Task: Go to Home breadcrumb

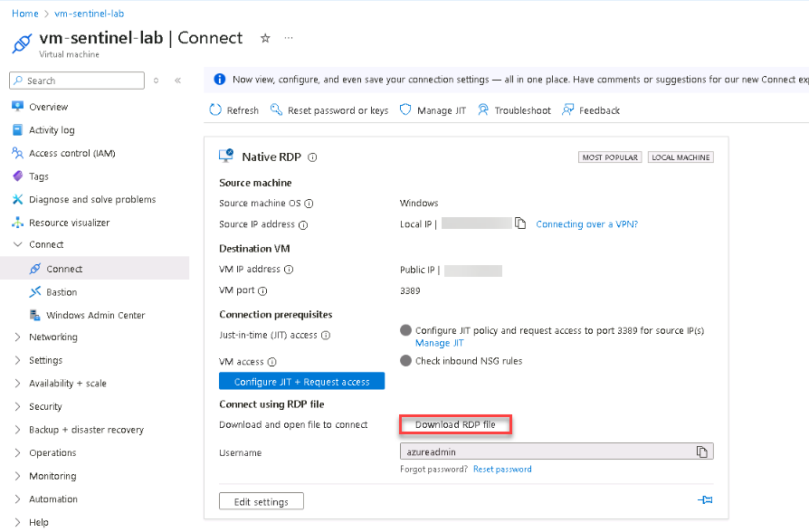Action: point(24,14)
